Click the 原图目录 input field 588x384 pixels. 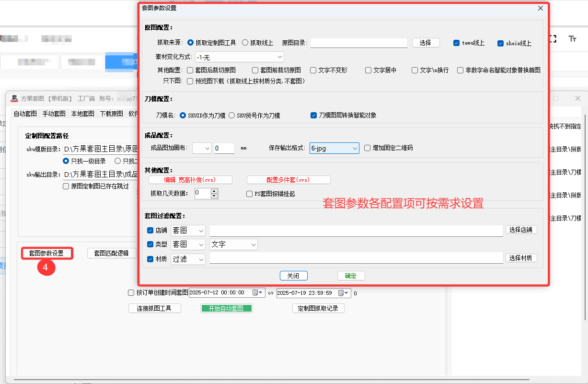pyautogui.click(x=358, y=43)
